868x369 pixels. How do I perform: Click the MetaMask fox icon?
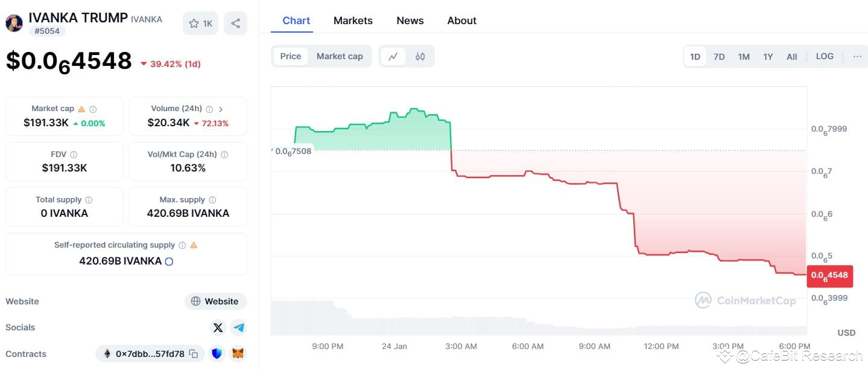click(x=239, y=354)
